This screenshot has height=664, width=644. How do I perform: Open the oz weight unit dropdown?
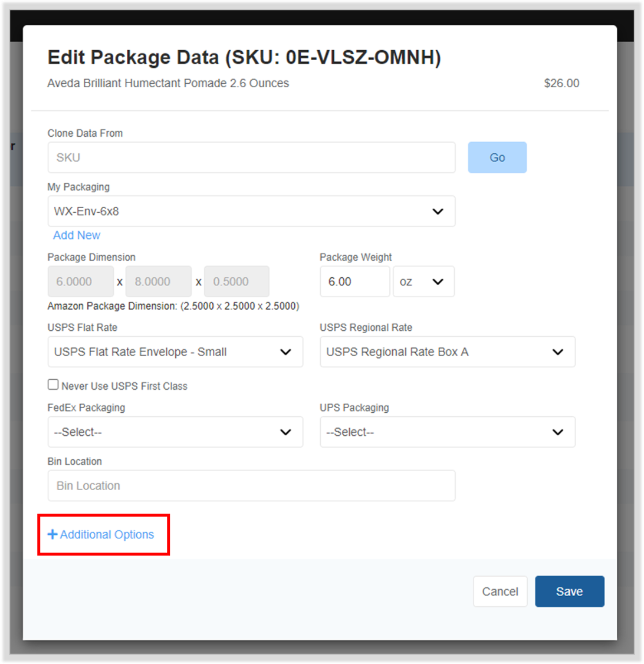pyautogui.click(x=424, y=282)
